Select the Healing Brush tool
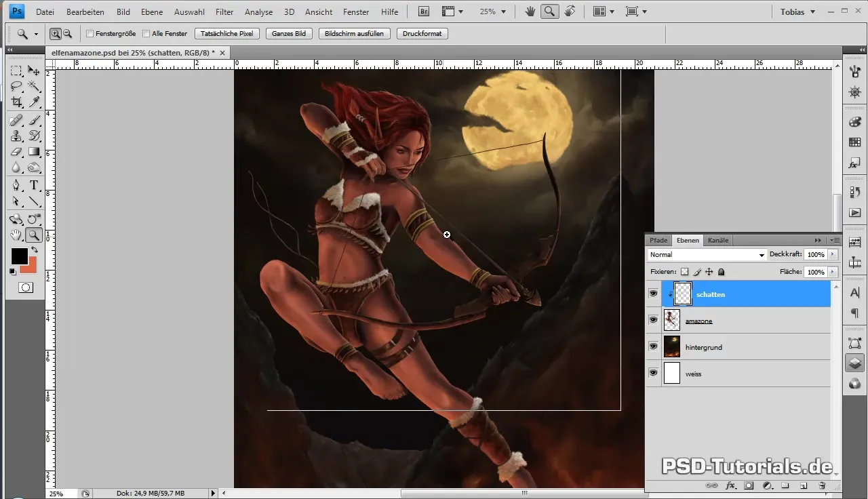This screenshot has height=499, width=868. (x=16, y=120)
